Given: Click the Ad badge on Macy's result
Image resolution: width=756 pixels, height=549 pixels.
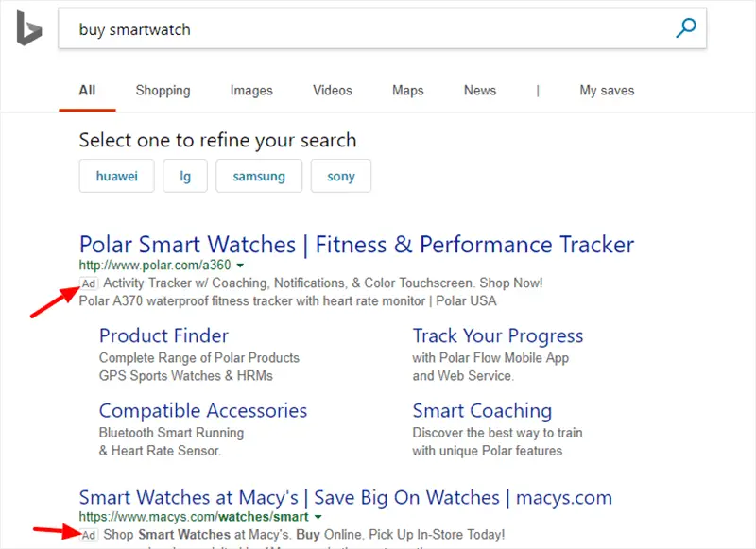Looking at the screenshot, I should tap(89, 535).
